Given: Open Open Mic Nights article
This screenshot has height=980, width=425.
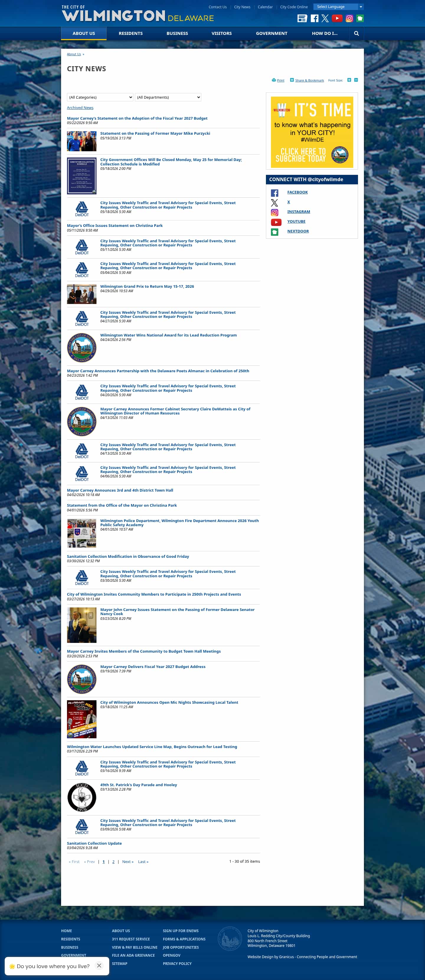Looking at the screenshot, I should [169, 702].
